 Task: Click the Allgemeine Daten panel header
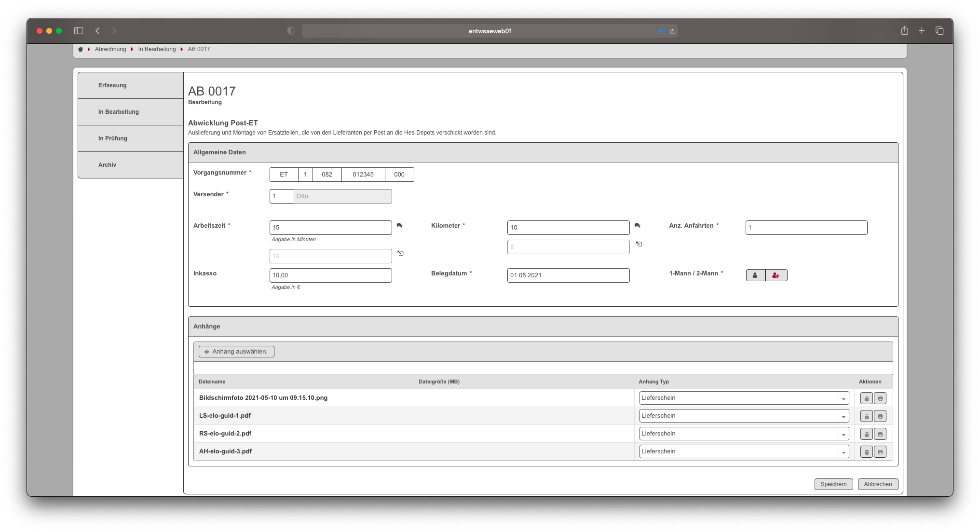pyautogui.click(x=543, y=152)
